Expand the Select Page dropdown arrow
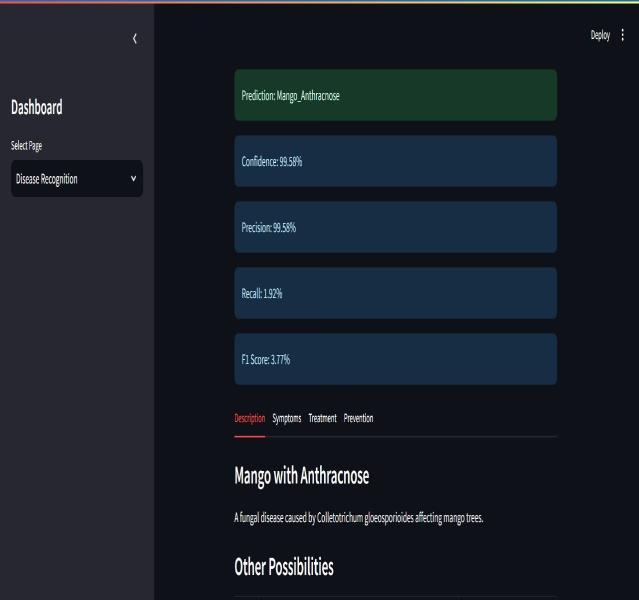The width and height of the screenshot is (639, 600). (x=134, y=180)
